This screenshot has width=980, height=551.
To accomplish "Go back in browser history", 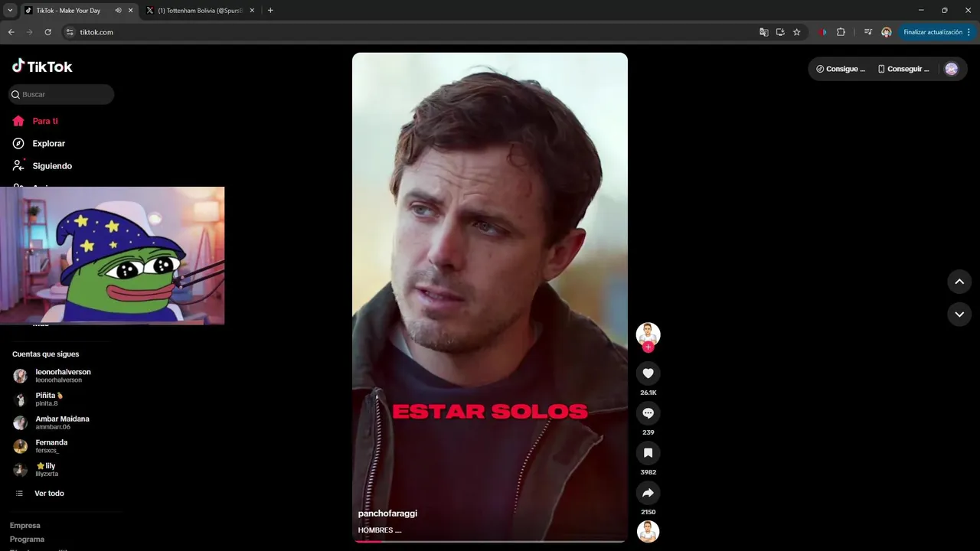I will coord(11,32).
